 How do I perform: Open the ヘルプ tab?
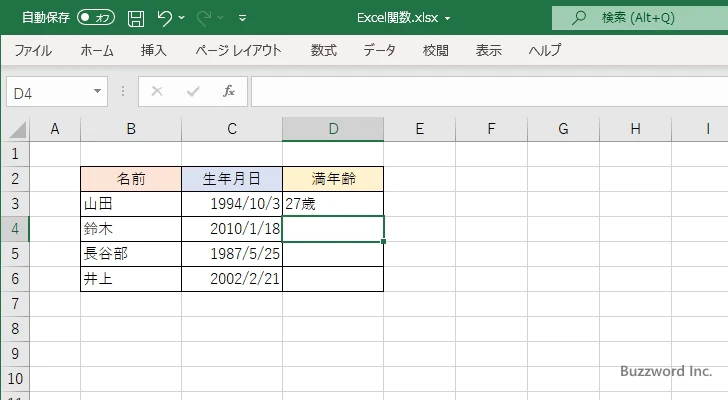click(x=545, y=50)
